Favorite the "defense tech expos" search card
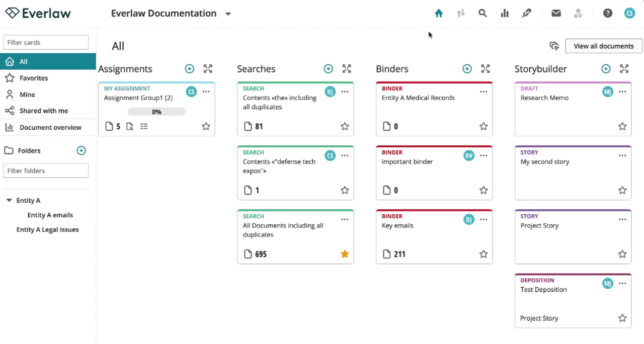The width and height of the screenshot is (644, 344). [x=345, y=191]
